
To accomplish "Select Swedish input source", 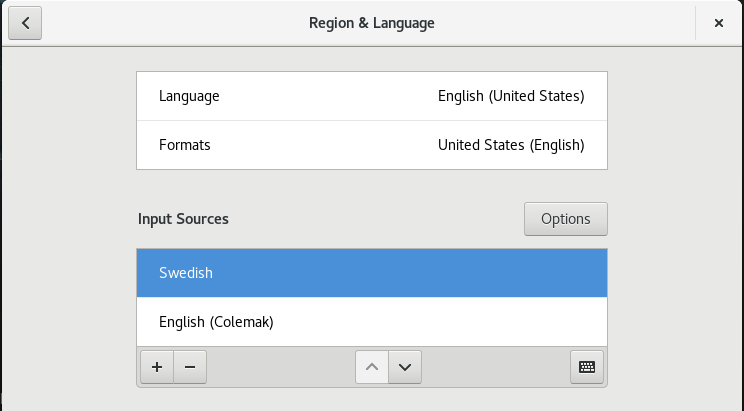I will coord(372,273).
